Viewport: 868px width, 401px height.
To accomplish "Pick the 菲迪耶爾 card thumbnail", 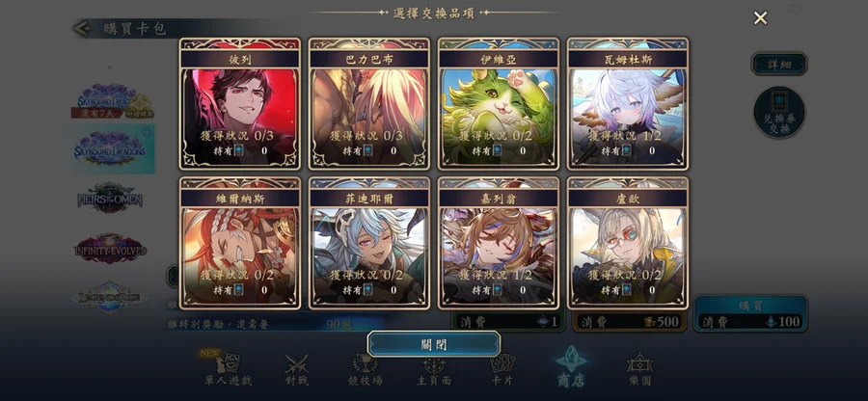I will [x=369, y=243].
